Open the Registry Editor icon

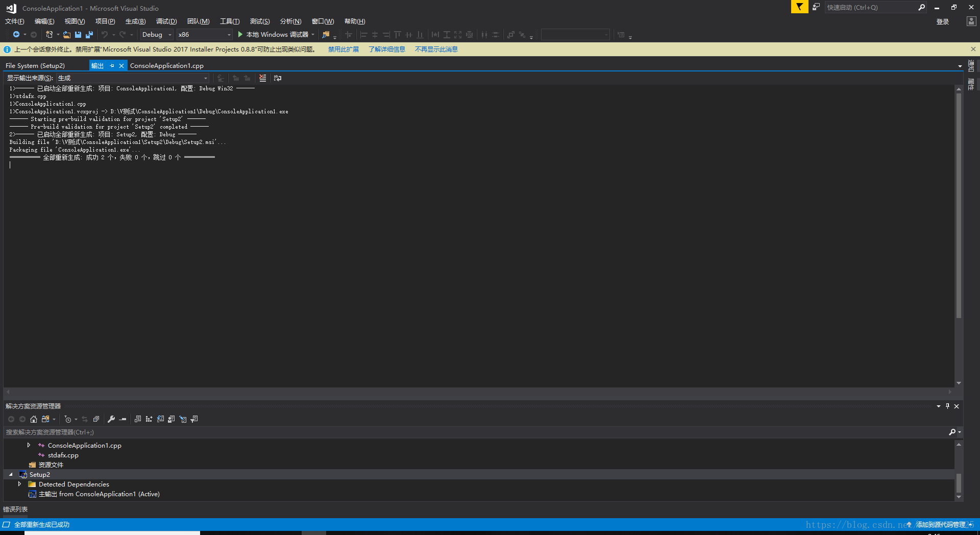[149, 419]
